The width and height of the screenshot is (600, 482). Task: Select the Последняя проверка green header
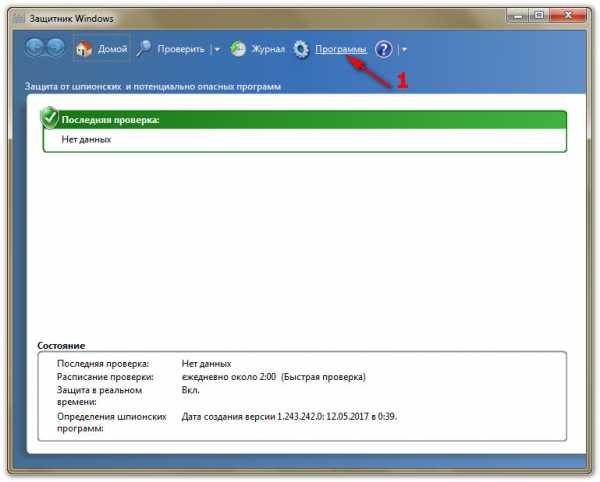click(x=305, y=120)
